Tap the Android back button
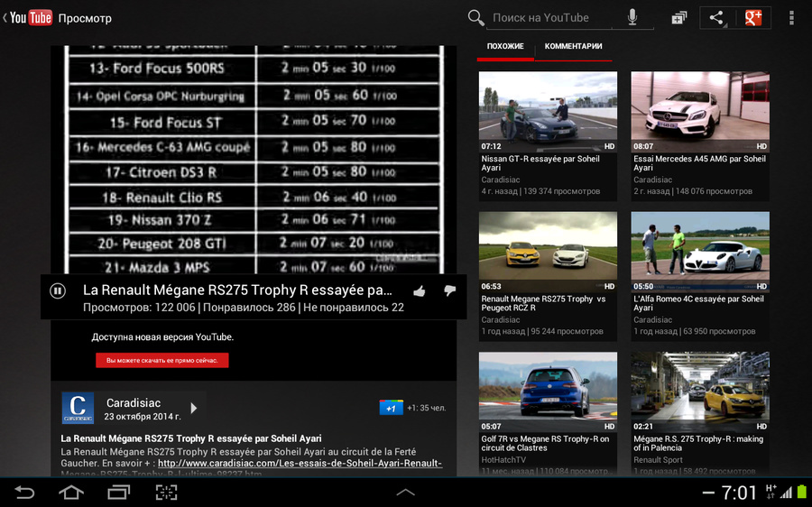812x507 pixels. coord(24,492)
